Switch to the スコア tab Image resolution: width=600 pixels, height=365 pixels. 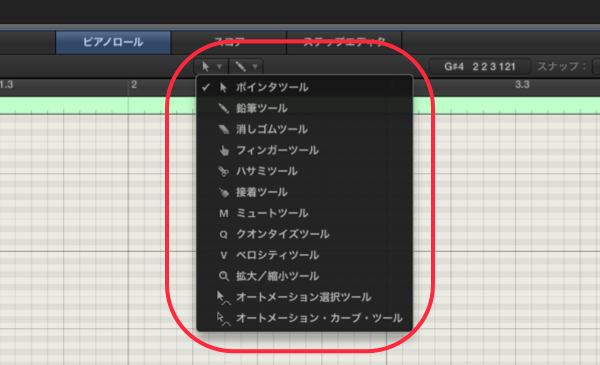click(x=229, y=42)
